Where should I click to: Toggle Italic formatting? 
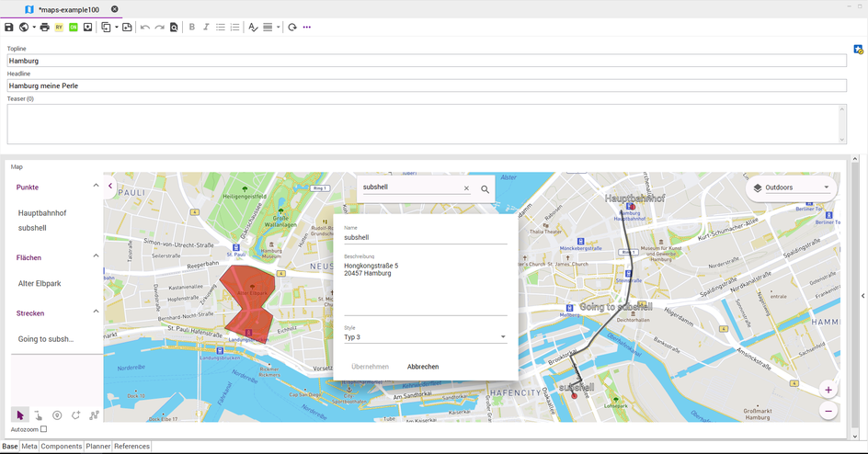coord(206,27)
